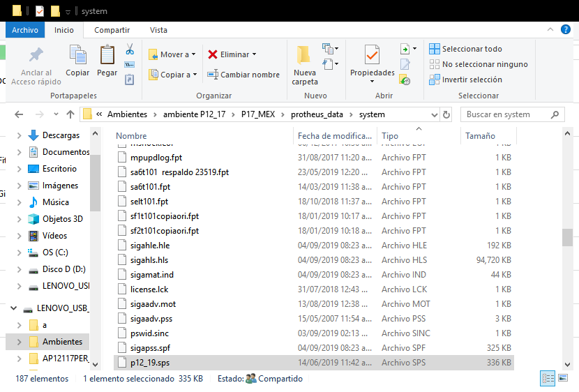Click the new item icon in Nuevo

pyautogui.click(x=328, y=48)
